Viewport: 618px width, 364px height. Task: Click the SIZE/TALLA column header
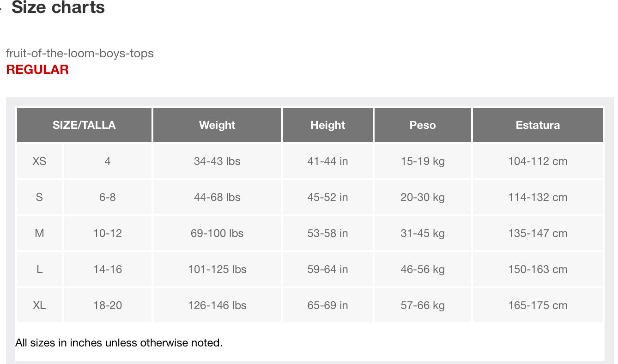(x=84, y=125)
